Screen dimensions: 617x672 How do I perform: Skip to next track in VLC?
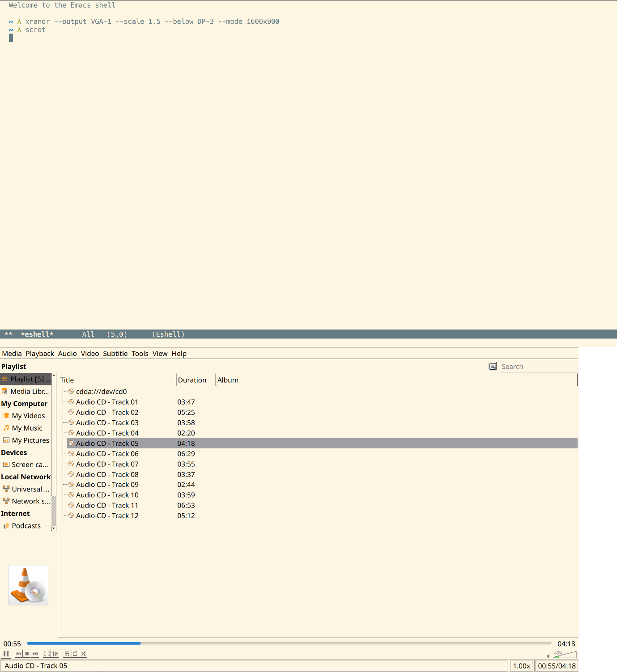pos(35,654)
